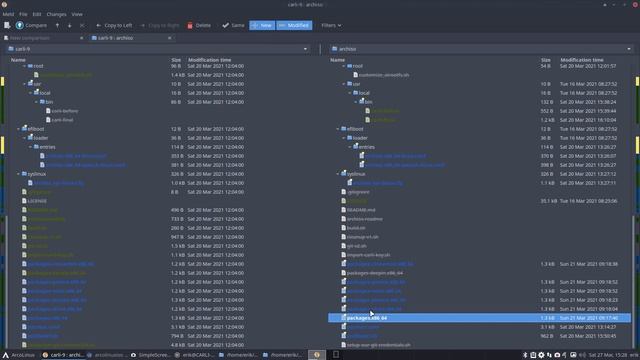This screenshot has height=360, width=640.
Task: Click the Compare button
Action: 31,25
